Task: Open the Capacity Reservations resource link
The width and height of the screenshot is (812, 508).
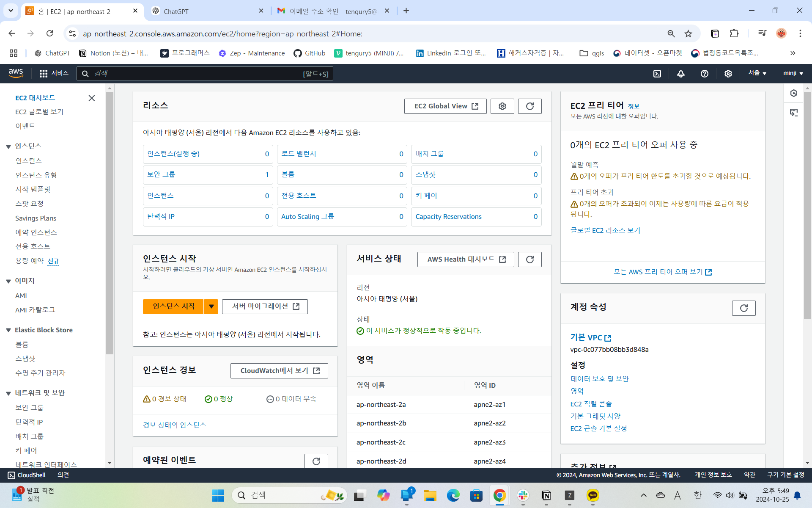Action: (x=449, y=217)
